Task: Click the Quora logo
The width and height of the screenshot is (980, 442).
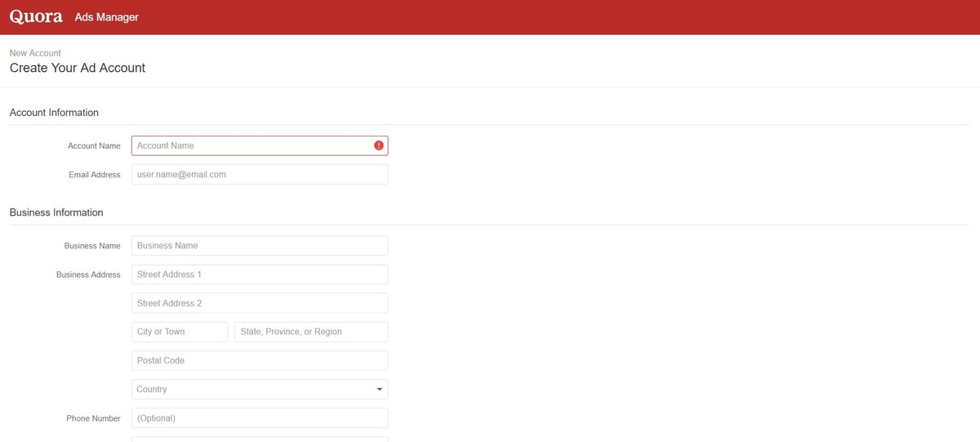Action: 36,16
